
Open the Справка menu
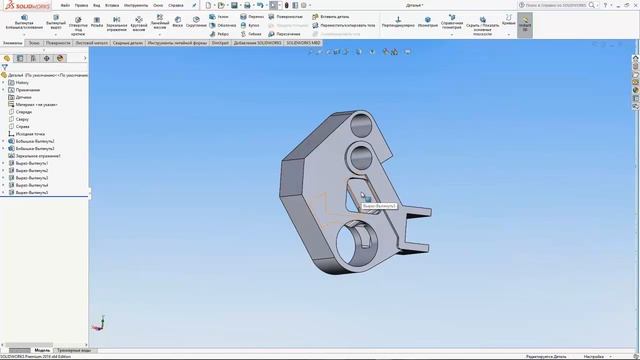click(176, 6)
